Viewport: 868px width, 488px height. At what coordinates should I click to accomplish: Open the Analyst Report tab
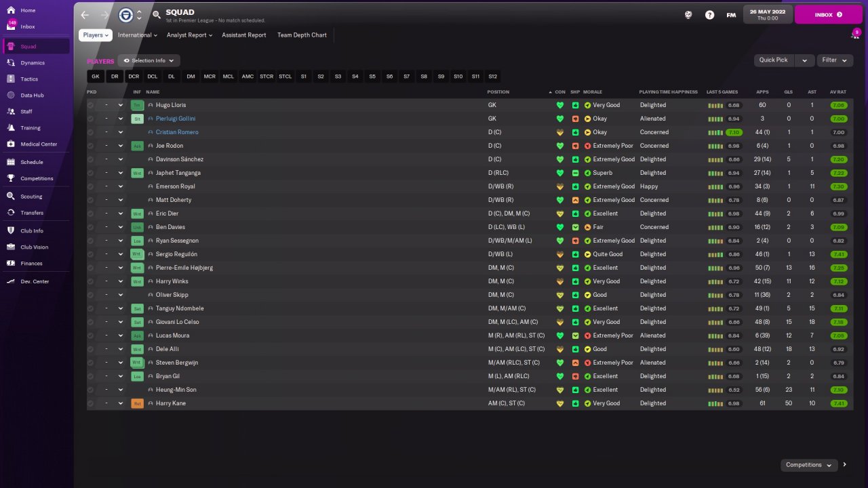tap(189, 35)
